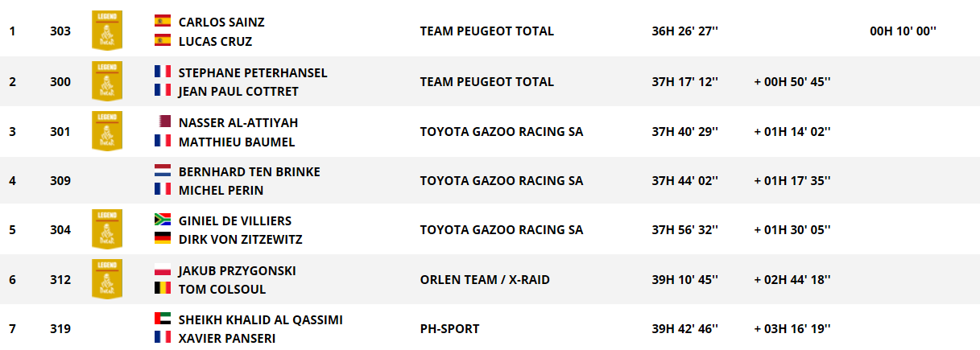
Task: Select PH-Sport team name
Action: 449,329
